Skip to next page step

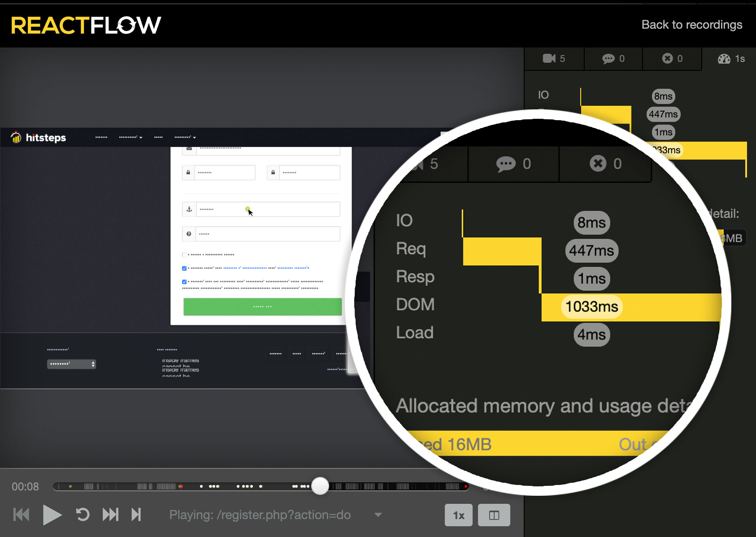[x=136, y=515]
